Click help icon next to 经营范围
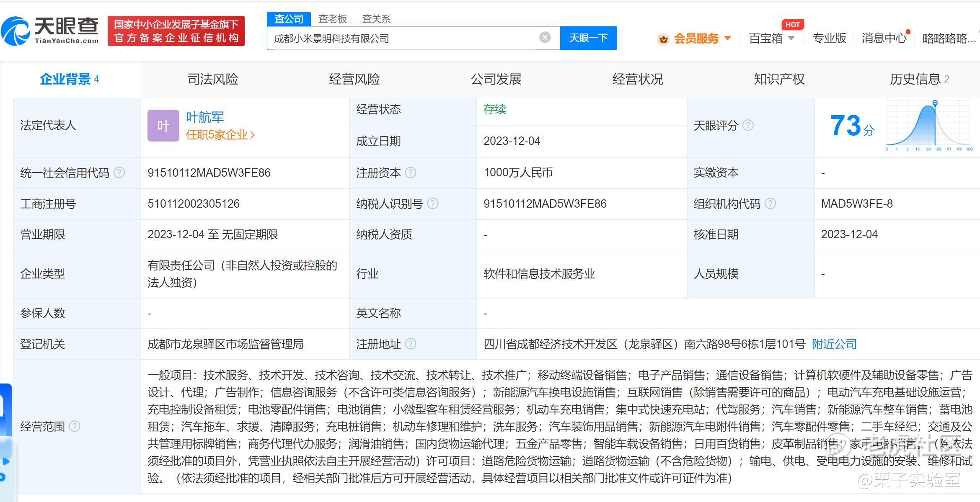The image size is (980, 502). pos(75,426)
